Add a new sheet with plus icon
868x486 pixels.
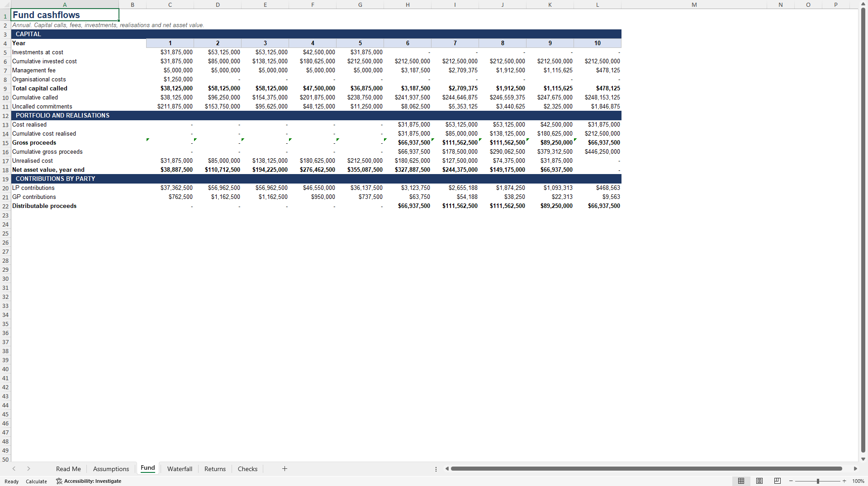point(285,469)
